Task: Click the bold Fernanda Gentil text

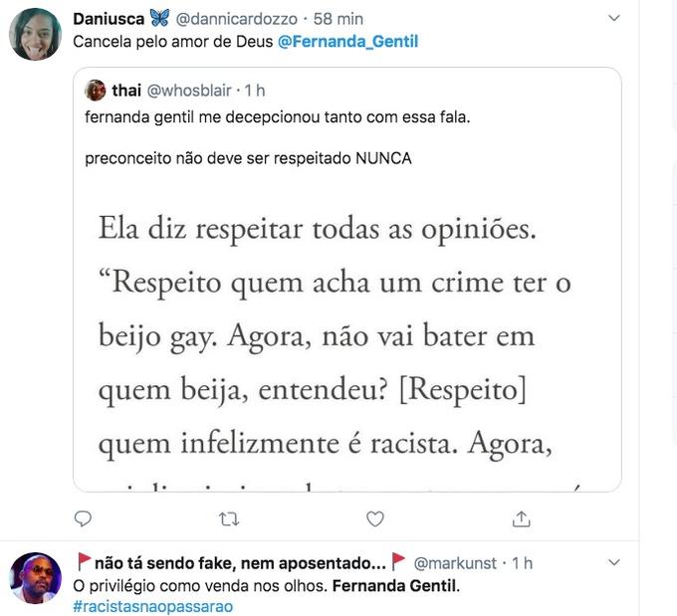Action: [396, 586]
